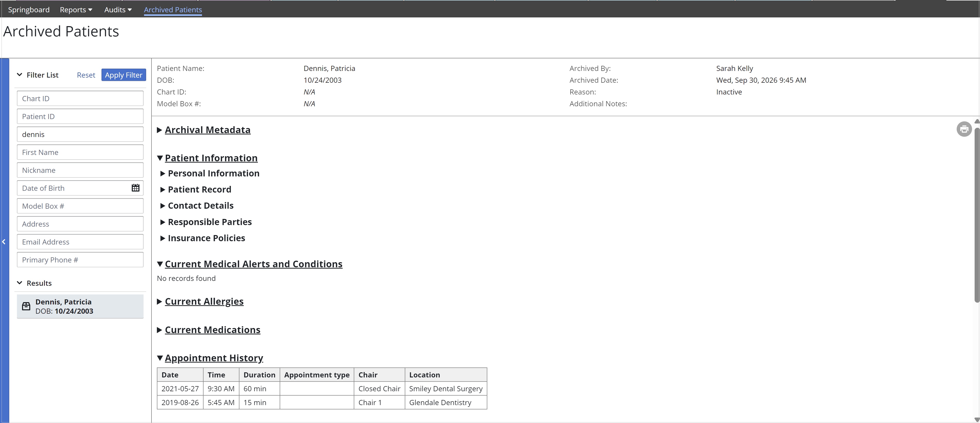Expand Insurance Policies subsection

(x=203, y=238)
